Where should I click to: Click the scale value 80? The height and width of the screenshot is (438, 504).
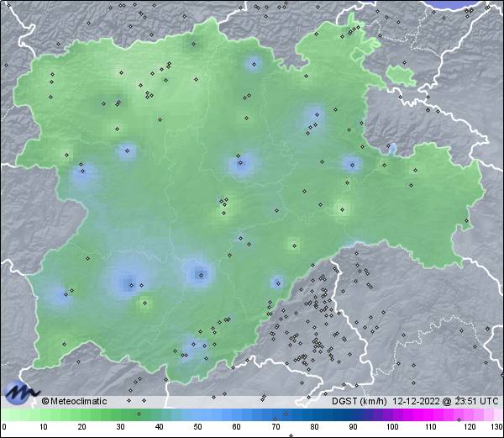tap(314, 427)
